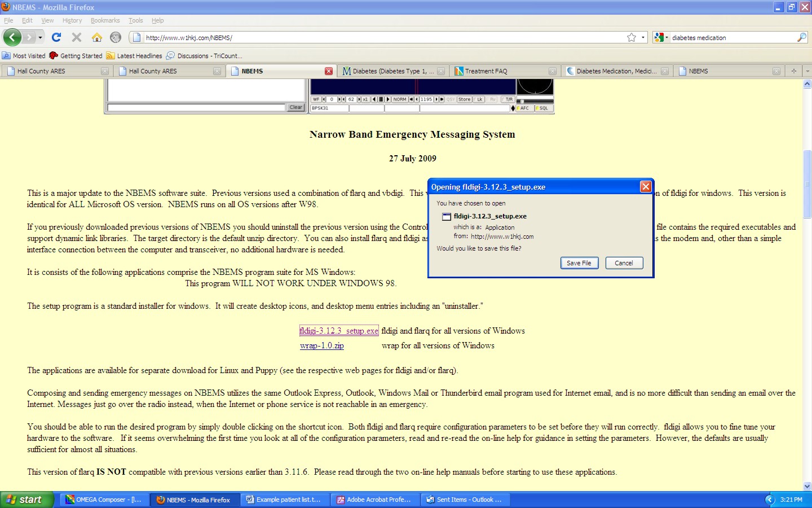Open the Tools menu
This screenshot has width=812, height=508.
click(136, 20)
